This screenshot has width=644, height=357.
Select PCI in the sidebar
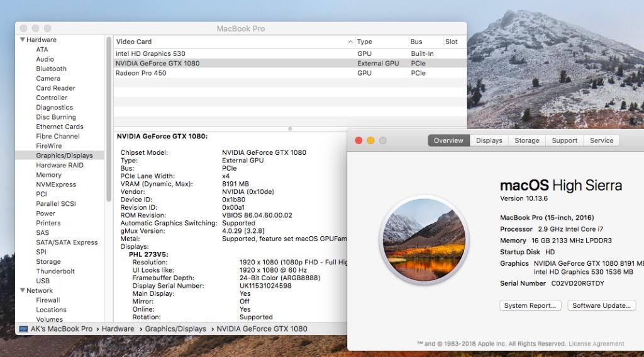pyautogui.click(x=42, y=194)
